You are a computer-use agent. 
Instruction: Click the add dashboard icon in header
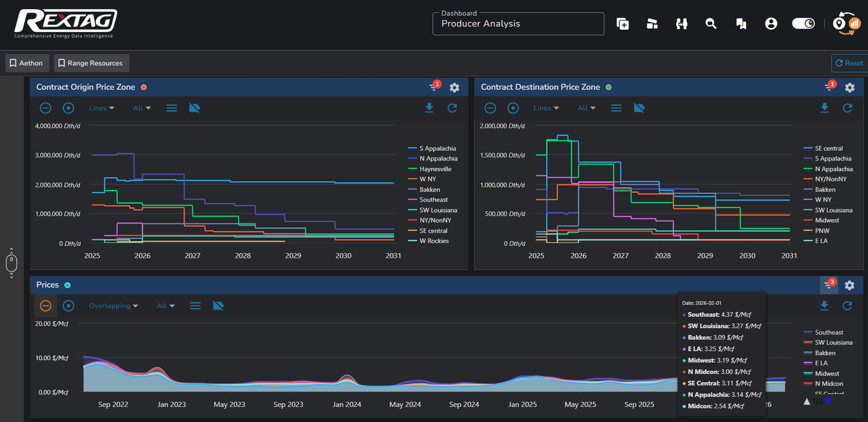[622, 24]
